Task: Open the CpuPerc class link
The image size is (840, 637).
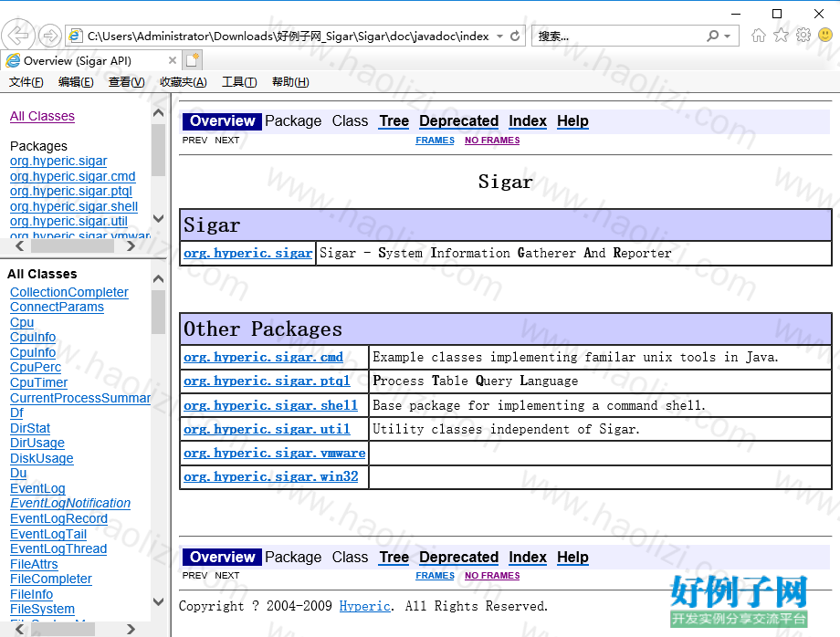Action: coord(36,367)
